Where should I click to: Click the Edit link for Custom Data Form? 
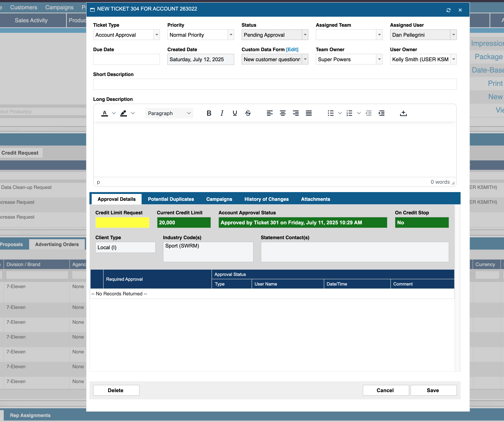pos(292,49)
